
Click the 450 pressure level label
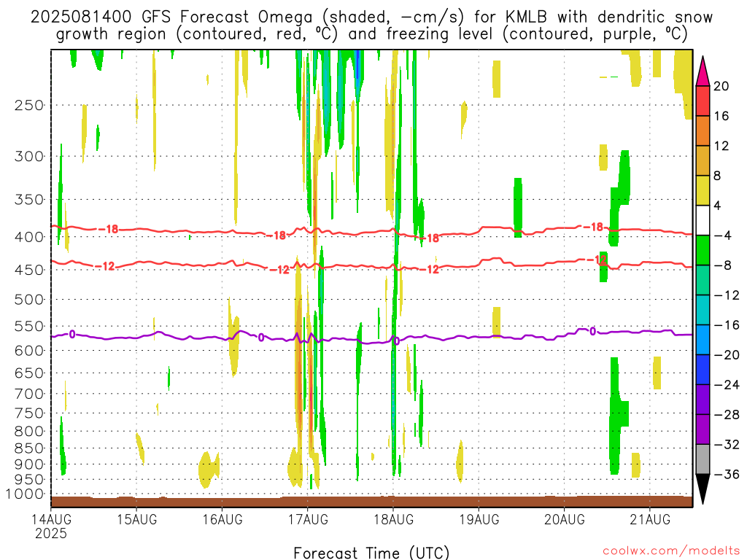click(x=29, y=270)
